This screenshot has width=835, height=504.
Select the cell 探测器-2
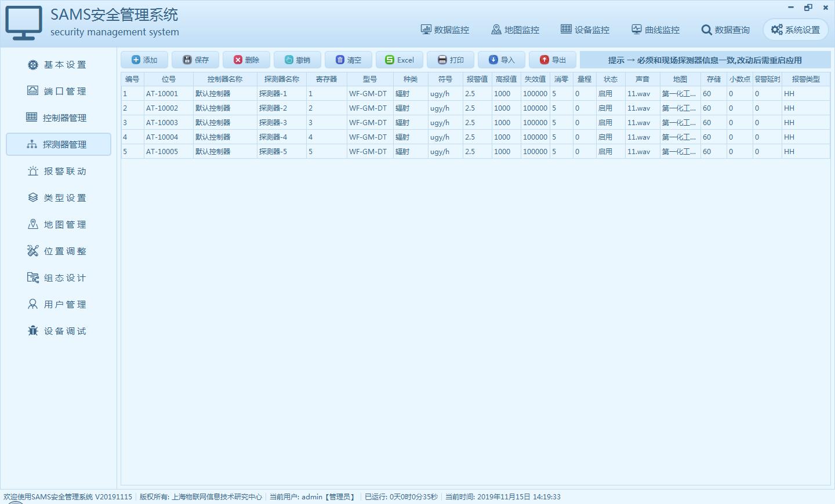[x=282, y=108]
